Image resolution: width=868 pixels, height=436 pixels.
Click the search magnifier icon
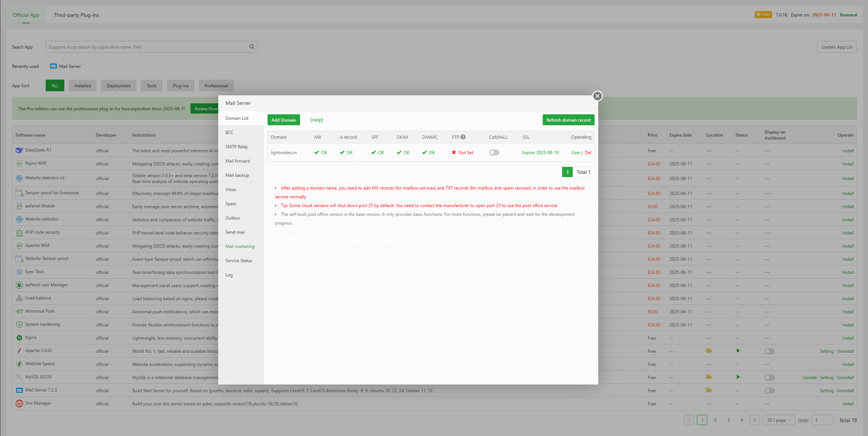(252, 47)
